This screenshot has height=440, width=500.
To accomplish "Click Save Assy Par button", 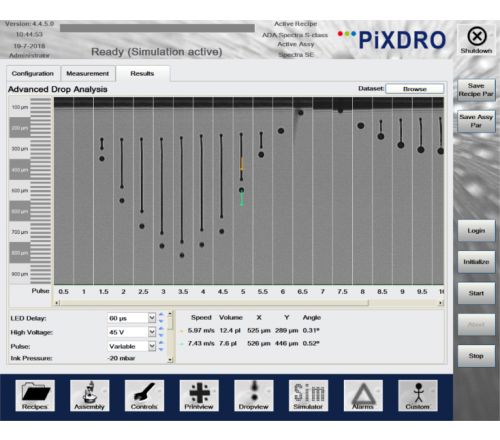I will tap(476, 121).
